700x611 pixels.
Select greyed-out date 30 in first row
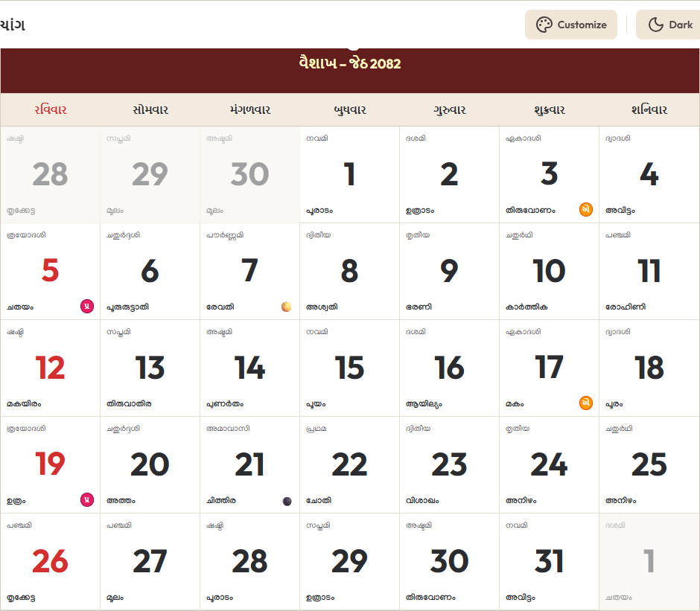tap(249, 174)
